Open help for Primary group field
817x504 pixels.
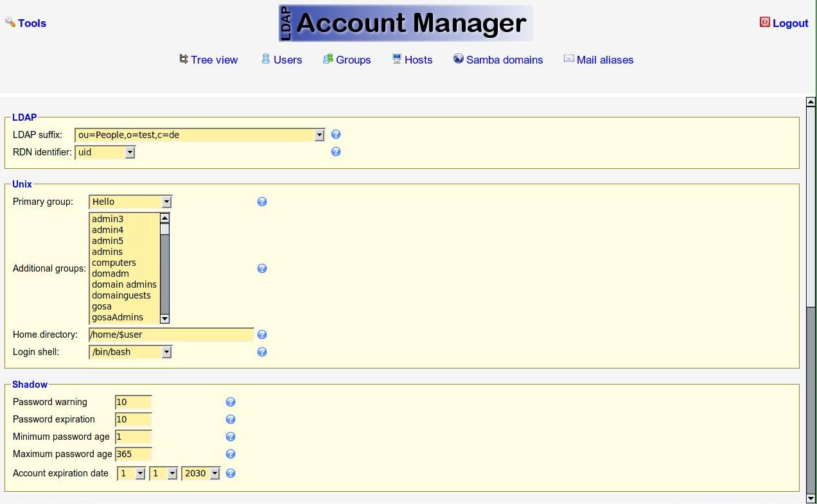[262, 202]
